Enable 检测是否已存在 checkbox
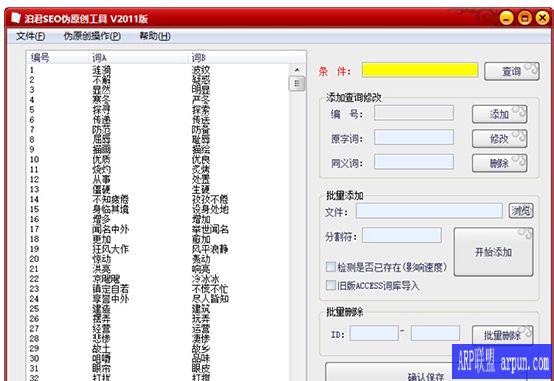554x381 pixels. click(331, 267)
